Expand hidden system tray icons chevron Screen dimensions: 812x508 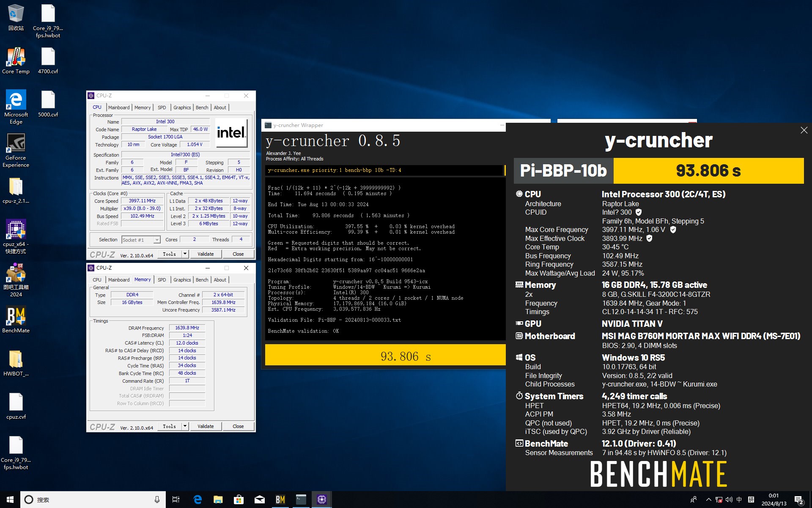tap(708, 500)
